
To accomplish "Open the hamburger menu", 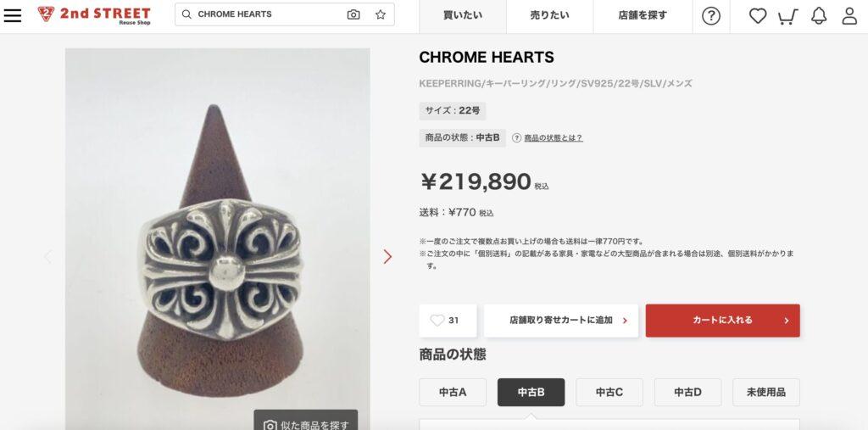I will tap(12, 15).
